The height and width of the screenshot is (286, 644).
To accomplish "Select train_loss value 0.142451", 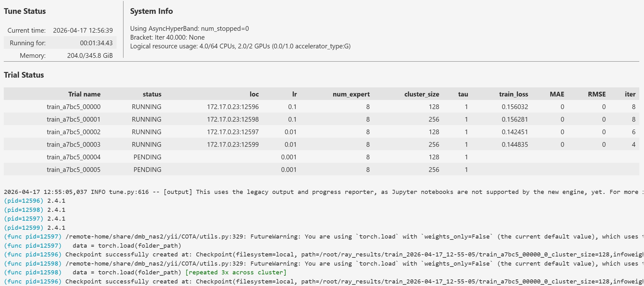I will coord(515,132).
